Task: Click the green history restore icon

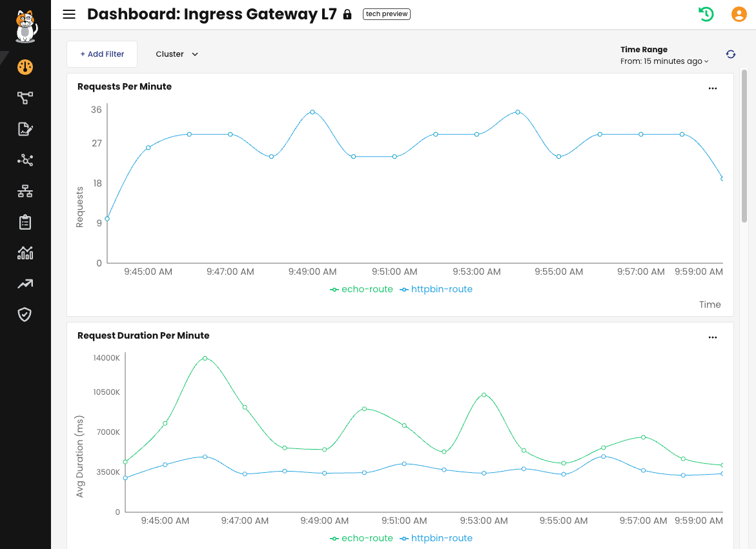Action: (x=706, y=14)
